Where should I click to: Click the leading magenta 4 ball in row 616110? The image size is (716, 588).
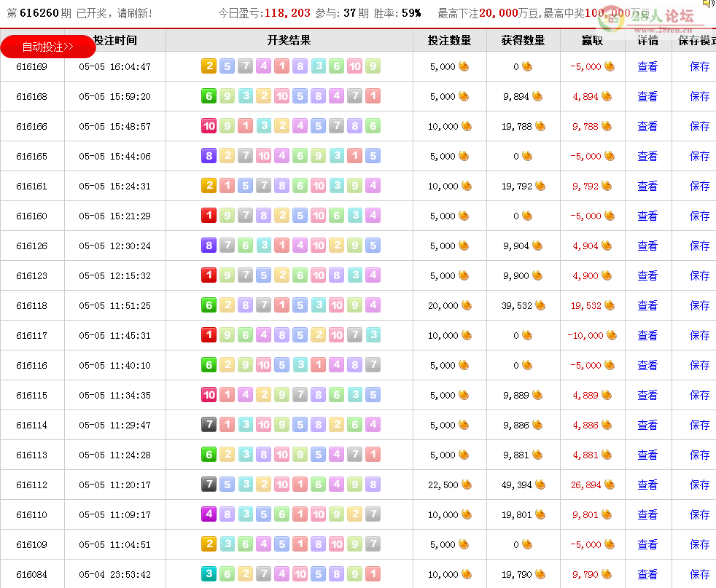click(x=209, y=514)
